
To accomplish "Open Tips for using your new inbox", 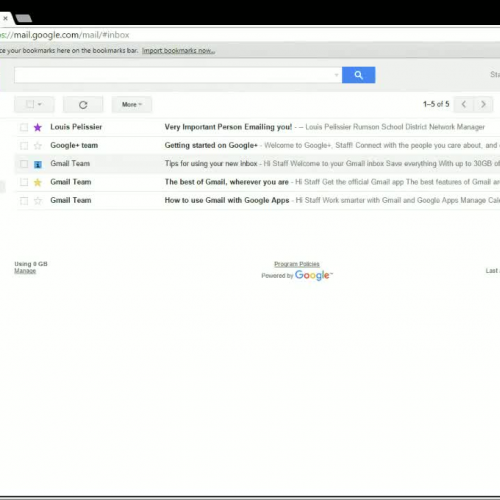I will (211, 164).
